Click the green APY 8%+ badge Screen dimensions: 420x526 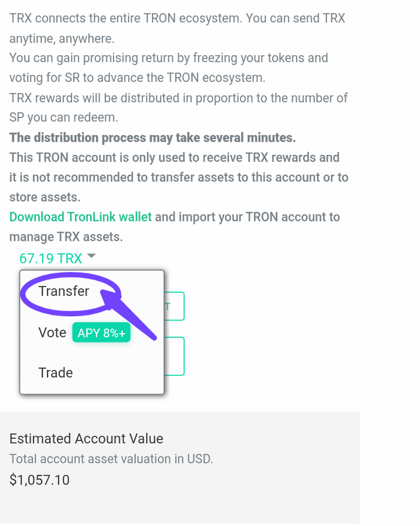click(x=102, y=333)
